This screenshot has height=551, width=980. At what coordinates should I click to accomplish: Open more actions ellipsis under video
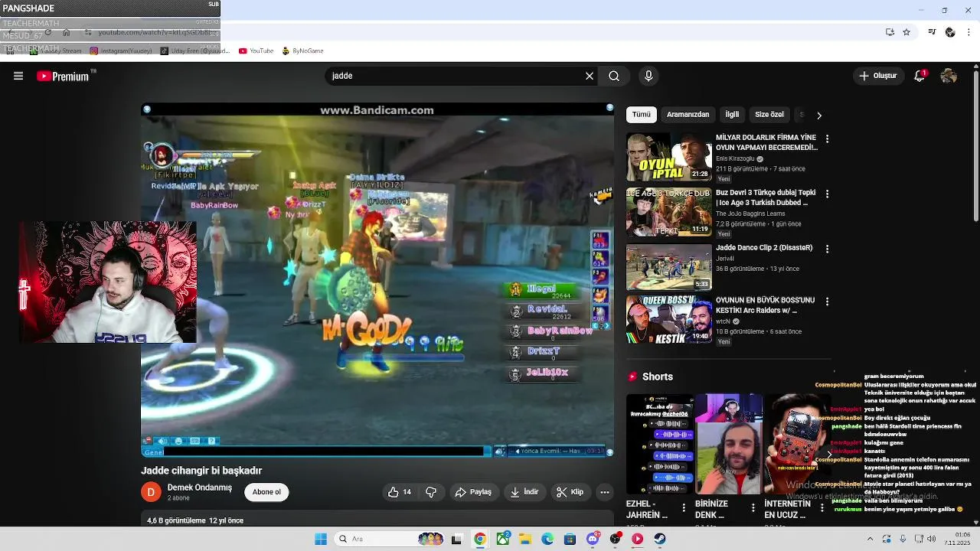[x=605, y=492]
